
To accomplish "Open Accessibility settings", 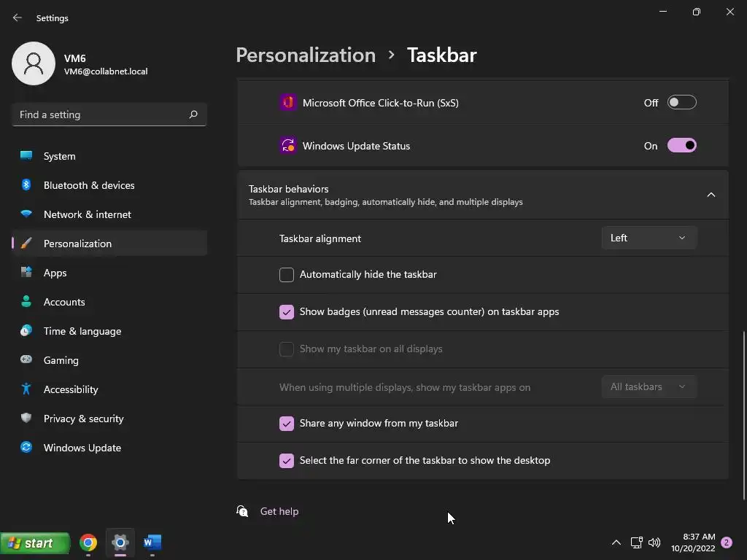I will [x=109, y=389].
